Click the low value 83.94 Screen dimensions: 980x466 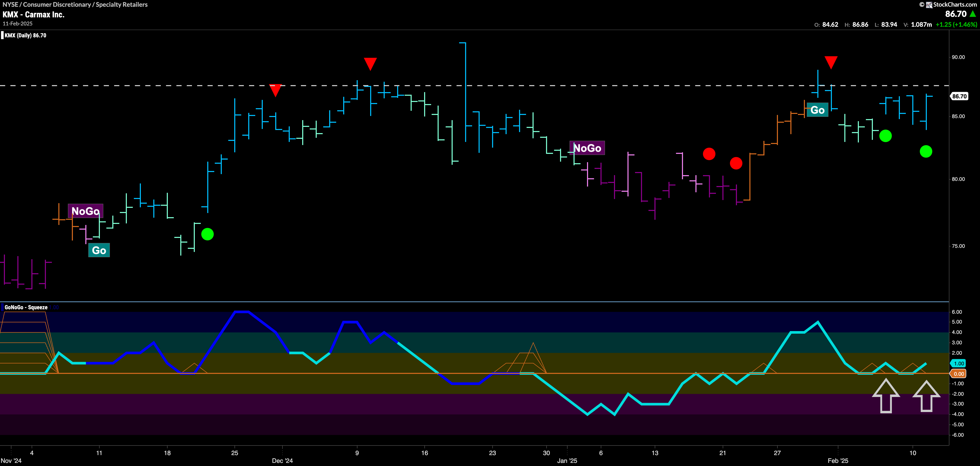point(889,24)
